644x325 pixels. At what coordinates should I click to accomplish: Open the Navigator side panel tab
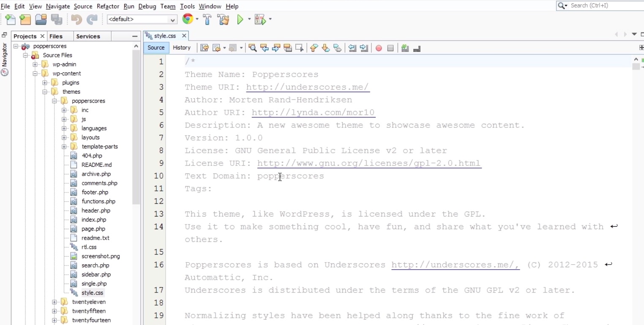click(5, 59)
